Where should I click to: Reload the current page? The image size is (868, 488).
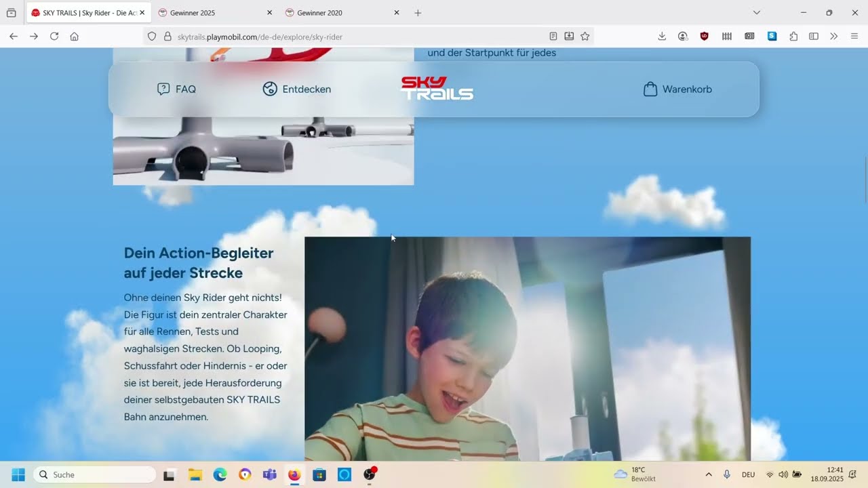pos(54,37)
